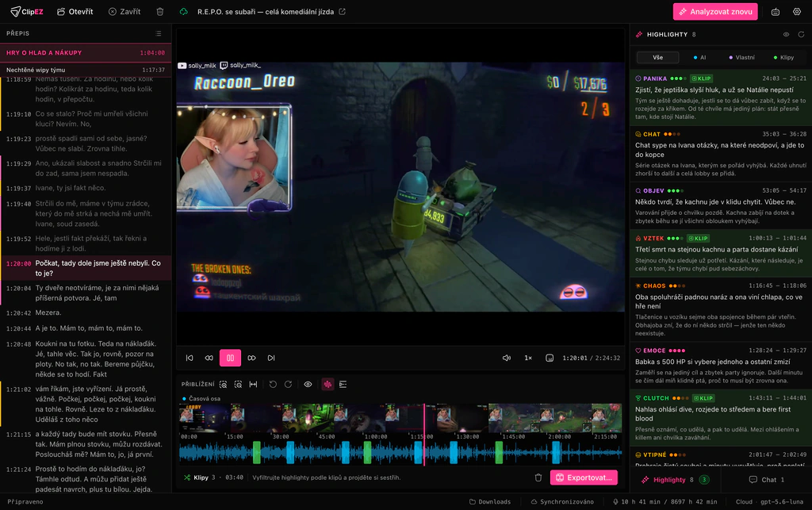The height and width of the screenshot is (510, 812).
Task: Click the ClipEZ logo icon
Action: tap(16, 11)
